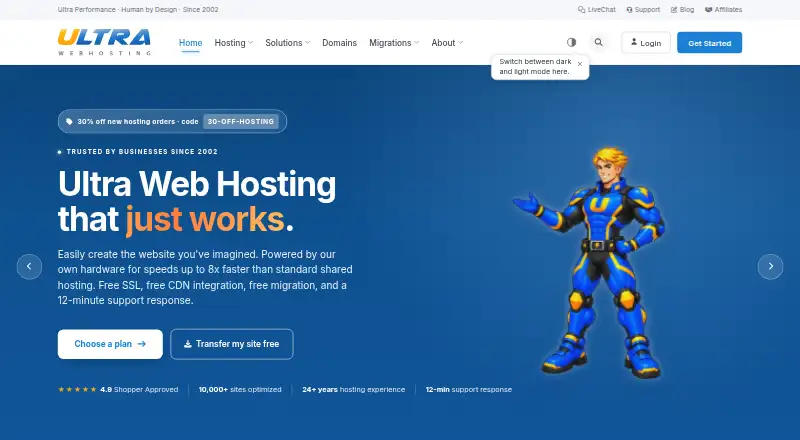The image size is (800, 440).
Task: Expand the Solutions dropdown menu
Action: click(x=287, y=43)
